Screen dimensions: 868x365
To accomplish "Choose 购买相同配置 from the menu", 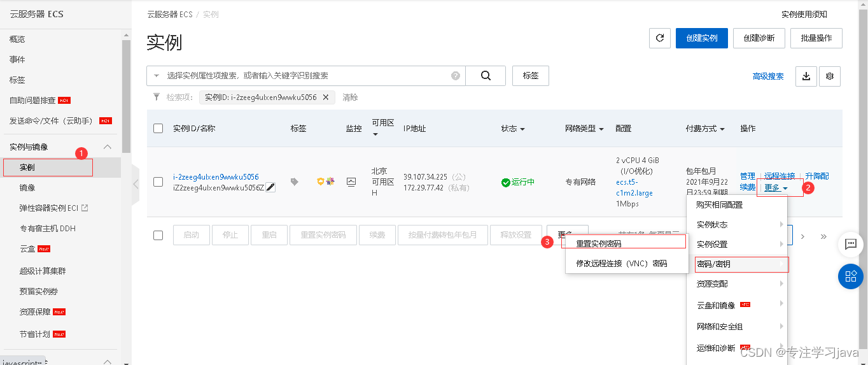I will [720, 205].
